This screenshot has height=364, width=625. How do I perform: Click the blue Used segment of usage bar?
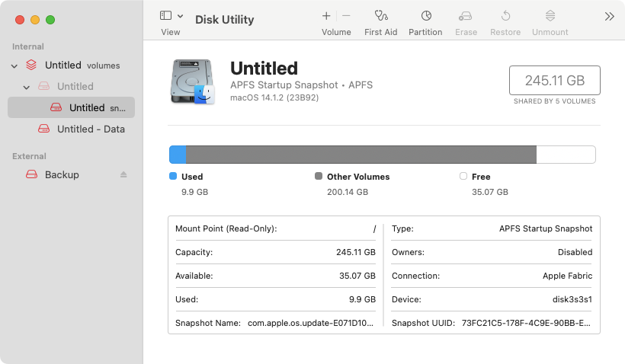pyautogui.click(x=178, y=155)
